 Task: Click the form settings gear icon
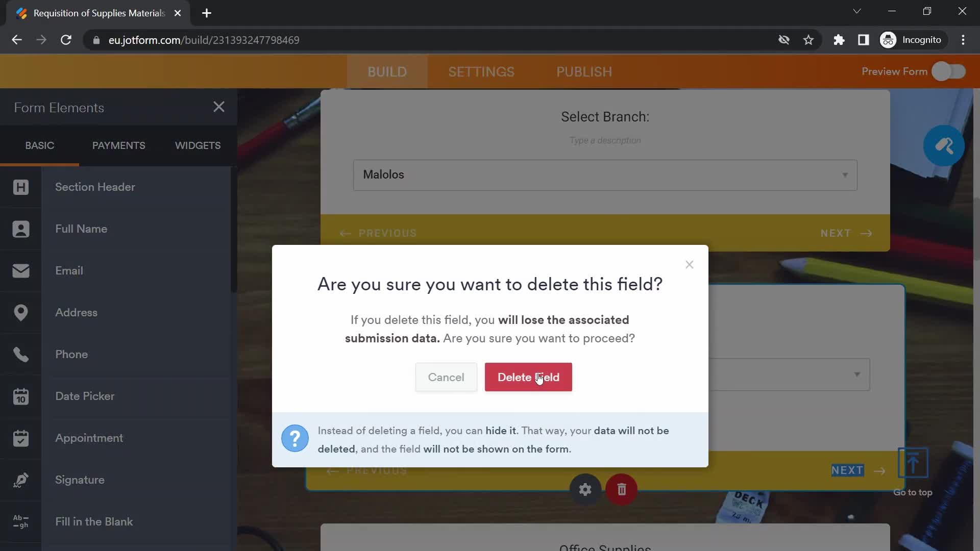point(585,488)
